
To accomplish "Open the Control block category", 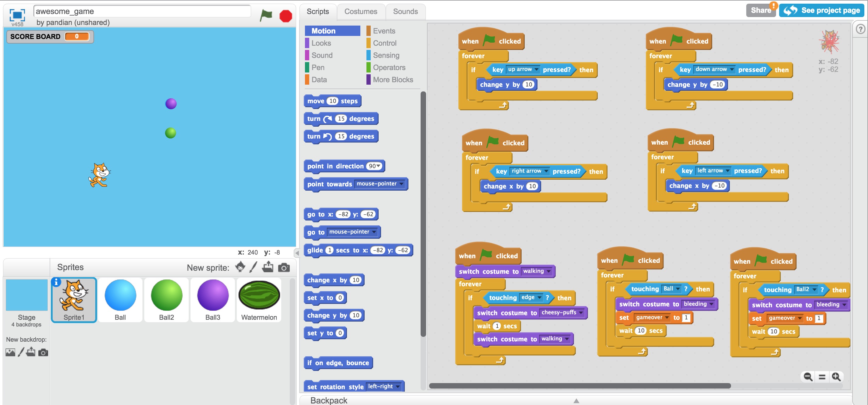I will point(384,43).
